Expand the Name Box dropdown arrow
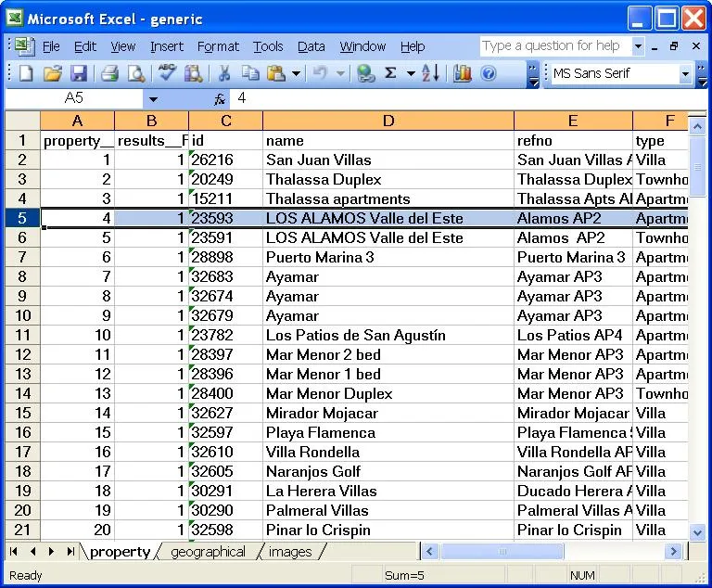Image resolution: width=712 pixels, height=588 pixels. [x=154, y=99]
